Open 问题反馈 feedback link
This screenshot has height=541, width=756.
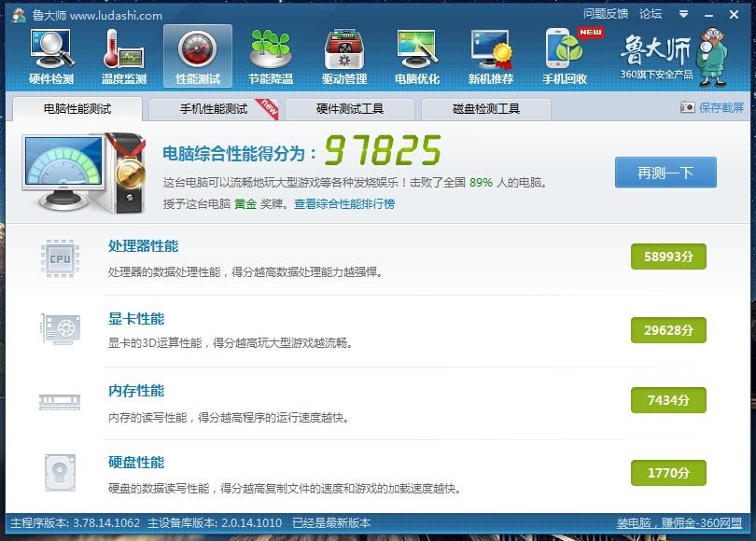(606, 14)
